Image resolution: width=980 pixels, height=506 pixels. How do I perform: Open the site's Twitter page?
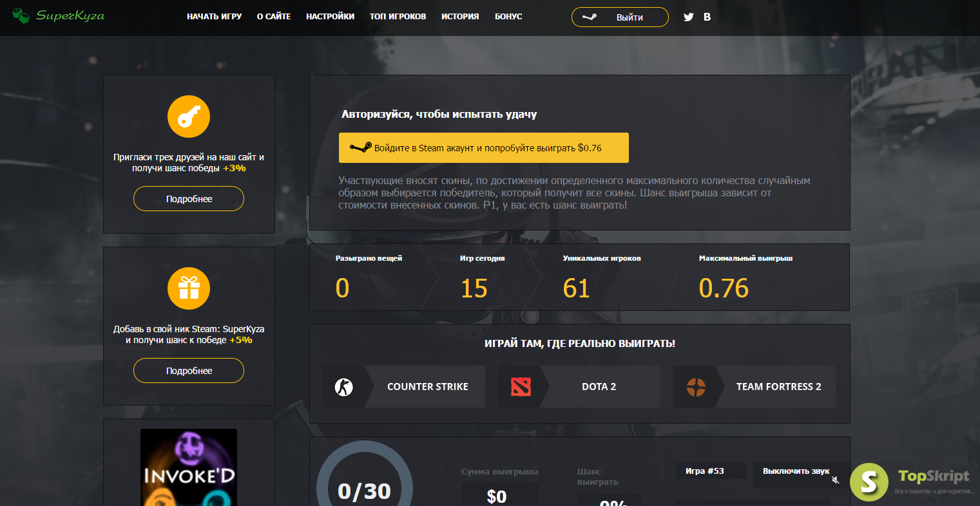[689, 17]
